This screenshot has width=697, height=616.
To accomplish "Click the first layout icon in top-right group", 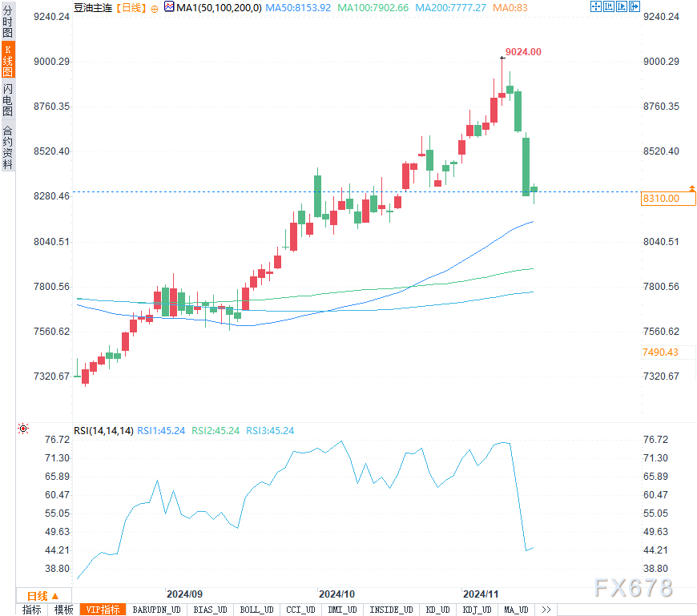I will click(595, 6).
